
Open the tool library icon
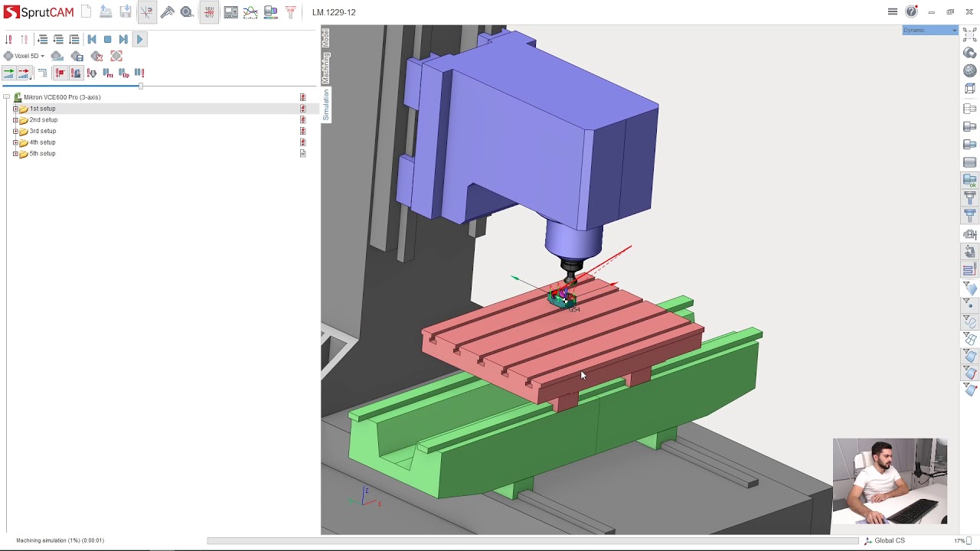pos(290,12)
